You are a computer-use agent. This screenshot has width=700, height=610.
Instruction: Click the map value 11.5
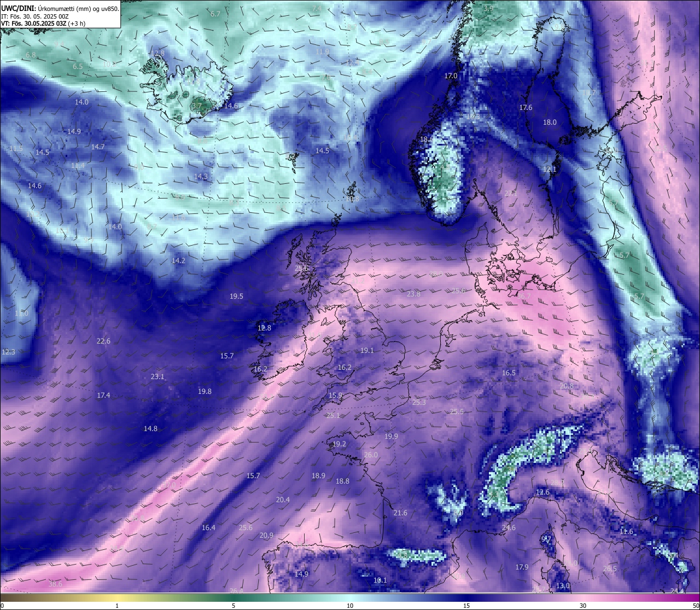click(x=16, y=148)
